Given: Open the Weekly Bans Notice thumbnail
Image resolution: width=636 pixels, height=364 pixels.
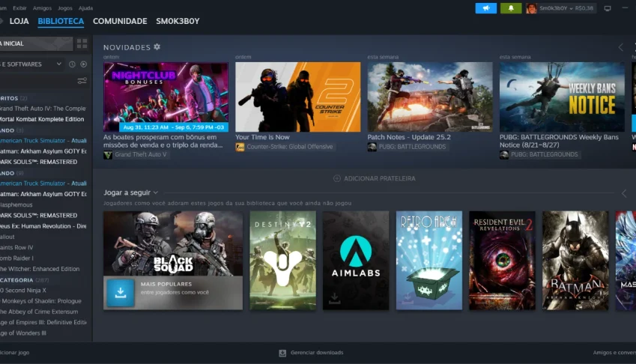Looking at the screenshot, I should click(x=562, y=97).
